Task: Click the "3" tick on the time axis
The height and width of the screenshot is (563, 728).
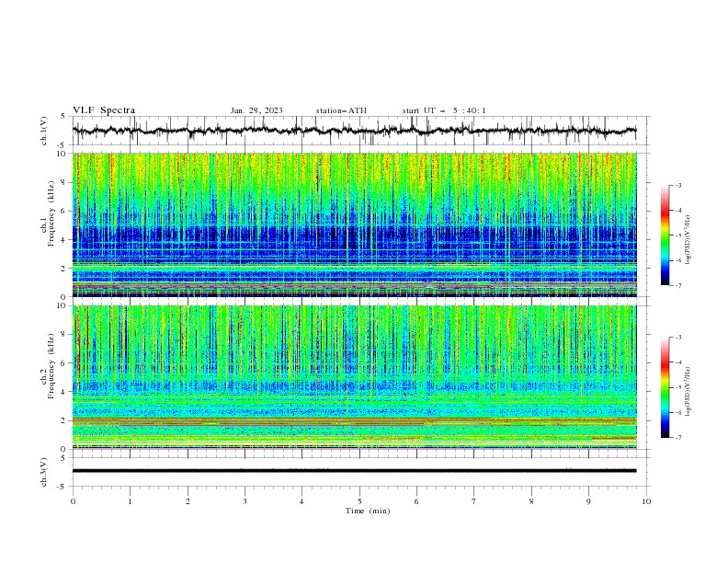Action: tap(245, 501)
